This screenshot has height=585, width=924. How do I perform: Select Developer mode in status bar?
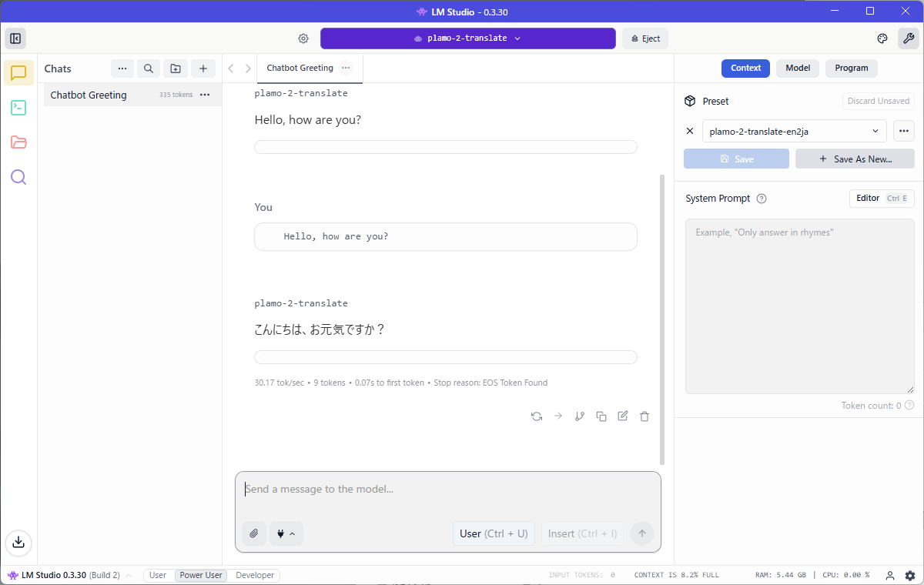(254, 575)
